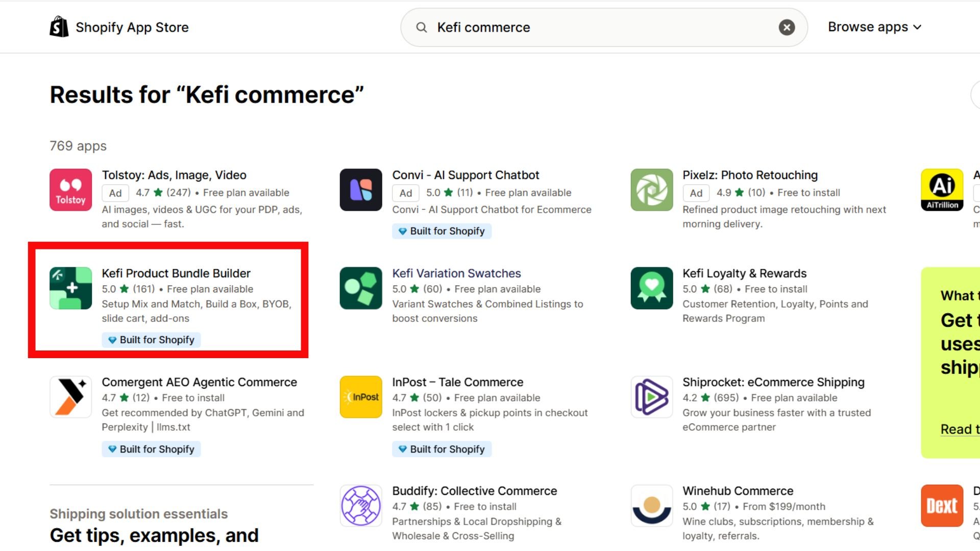This screenshot has width=980, height=551.
Task: Open the Buddify app icon
Action: click(x=361, y=506)
